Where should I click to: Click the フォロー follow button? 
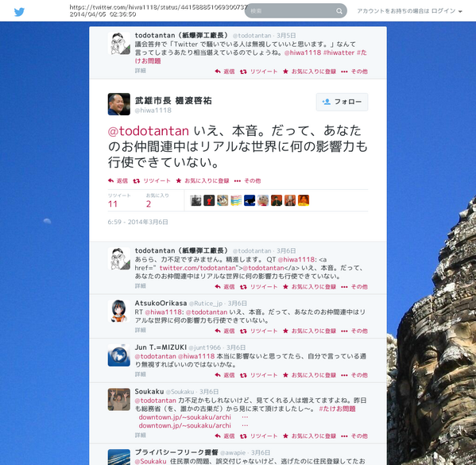(342, 102)
